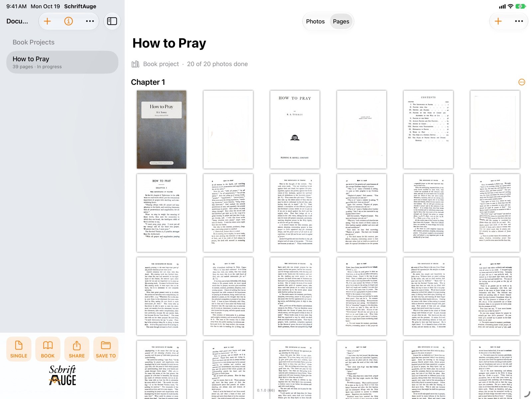Add a new document with sidebar plus
Screen dimensions: 532x399
coord(47,21)
